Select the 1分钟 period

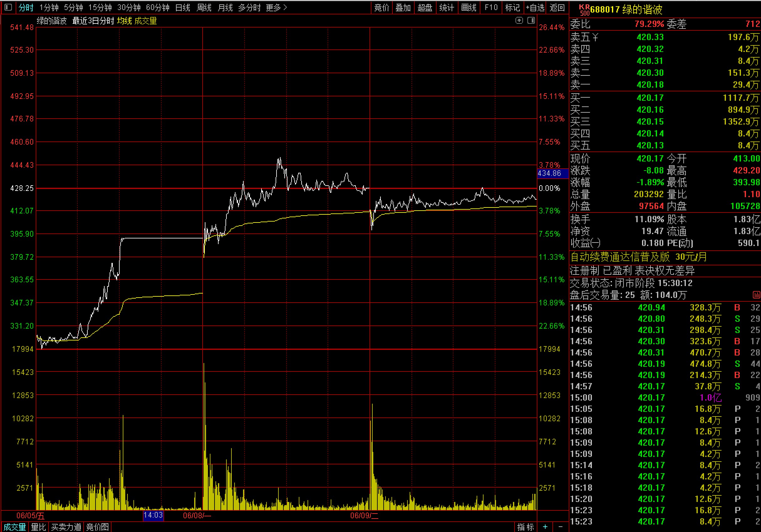(x=49, y=8)
